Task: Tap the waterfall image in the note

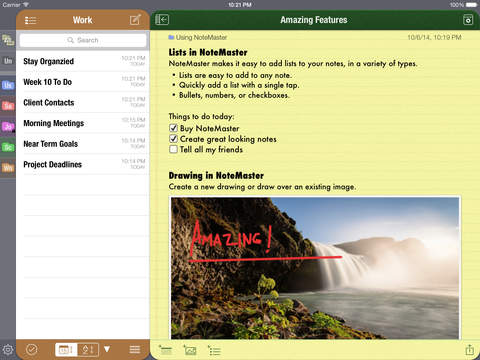Action: pos(315,268)
